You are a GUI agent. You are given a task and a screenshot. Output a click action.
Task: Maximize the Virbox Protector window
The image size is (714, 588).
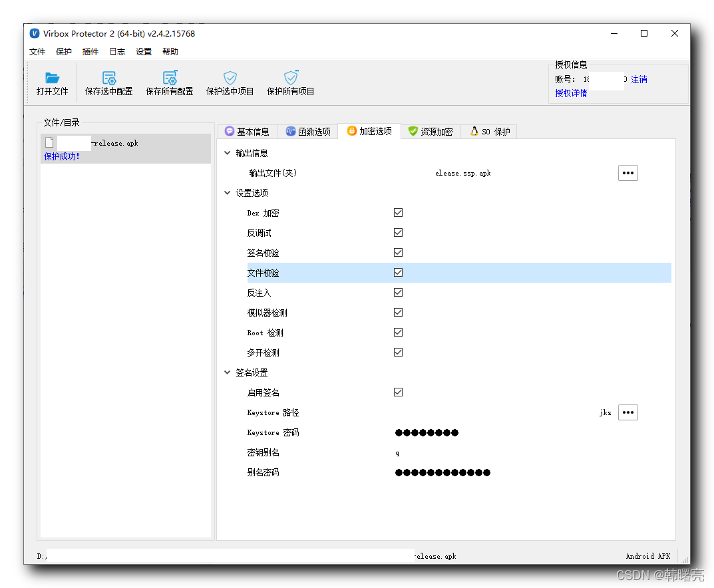pyautogui.click(x=644, y=33)
